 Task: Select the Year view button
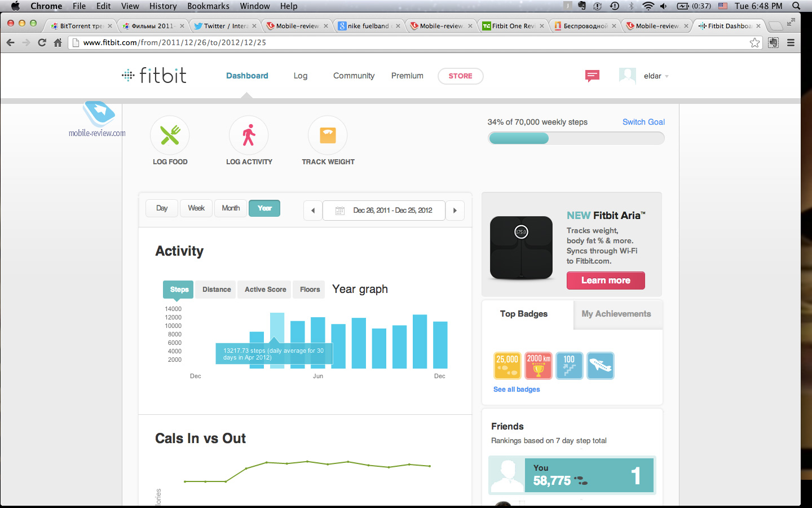click(264, 208)
